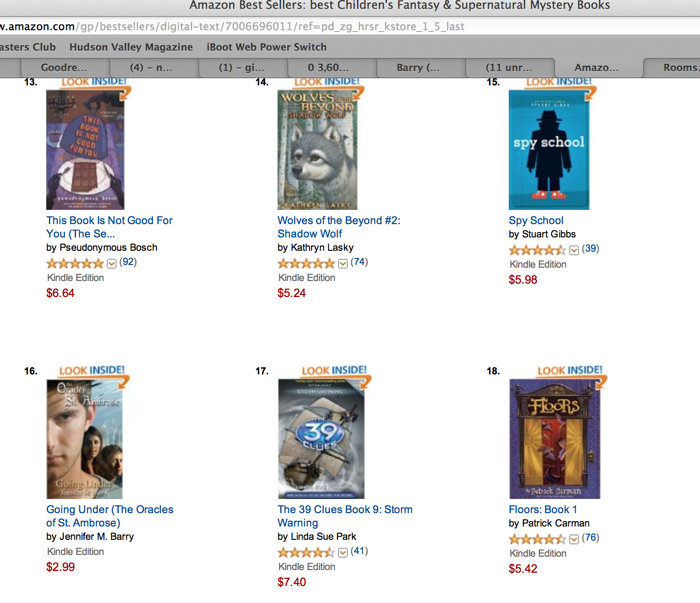Expand rating dropdown beside 41 reviews
This screenshot has width=700, height=603.
343,553
